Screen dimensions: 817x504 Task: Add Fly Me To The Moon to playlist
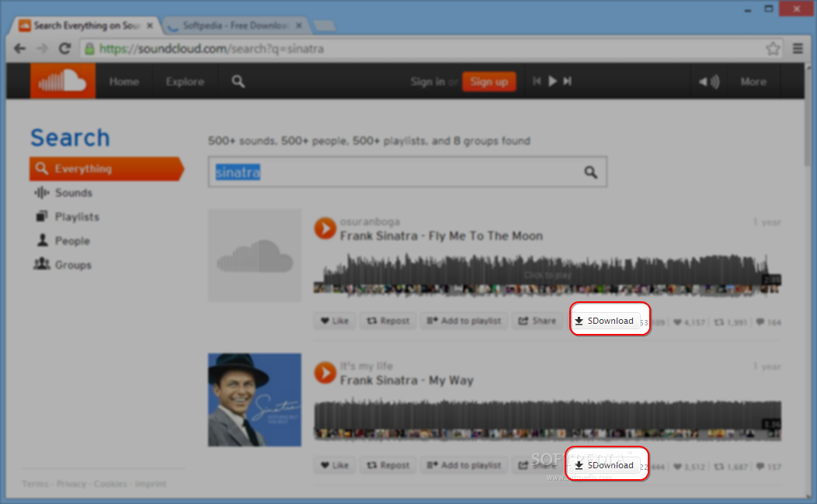pos(464,321)
